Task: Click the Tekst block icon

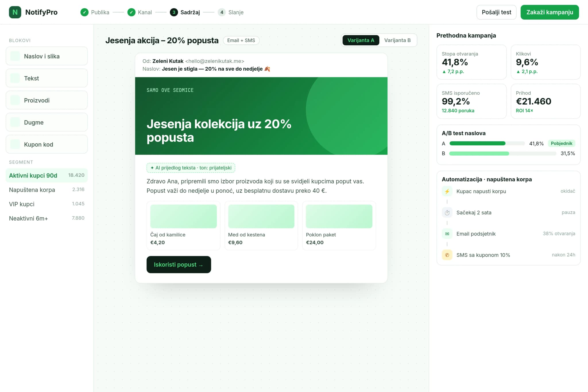Action: click(x=15, y=78)
